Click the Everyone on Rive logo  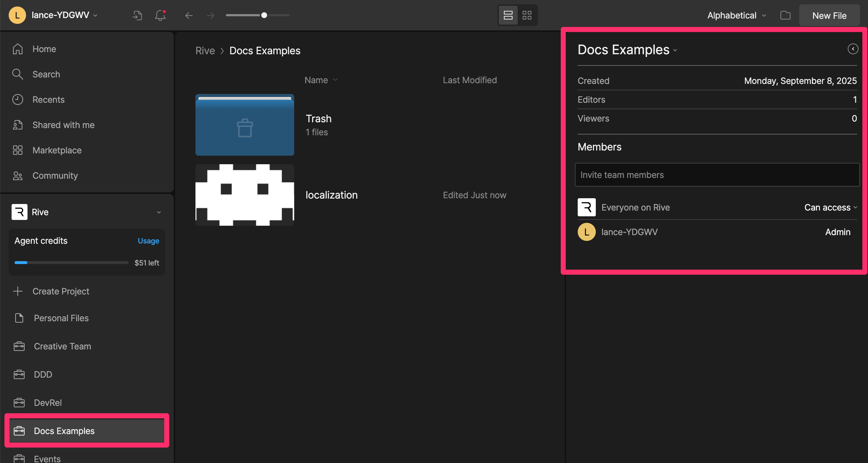click(586, 207)
